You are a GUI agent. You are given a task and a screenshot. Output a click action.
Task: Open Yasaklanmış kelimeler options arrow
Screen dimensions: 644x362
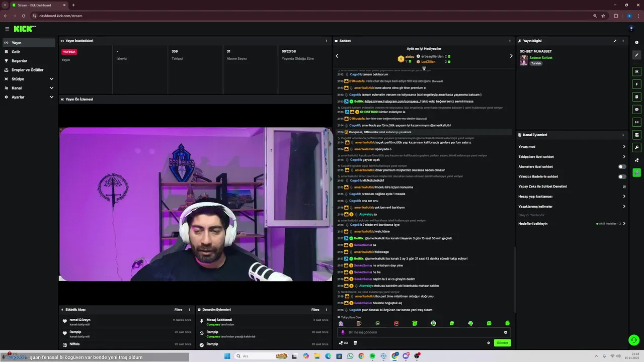[x=624, y=207]
